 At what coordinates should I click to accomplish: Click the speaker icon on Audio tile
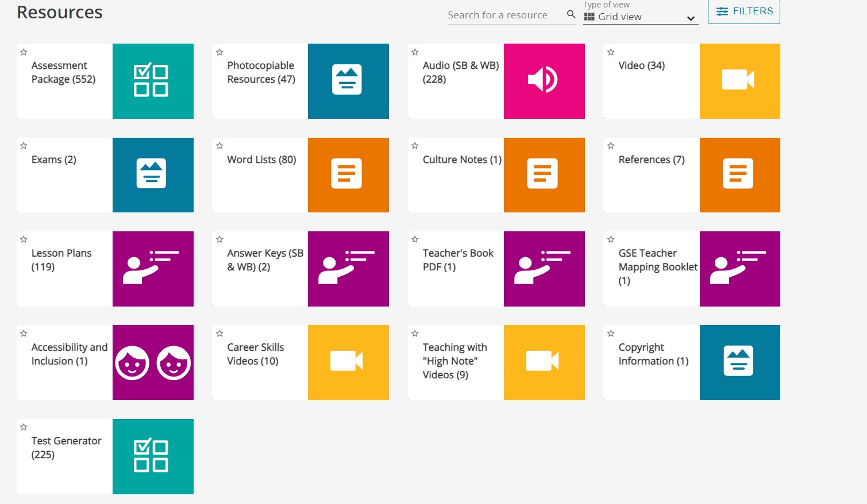tap(544, 81)
